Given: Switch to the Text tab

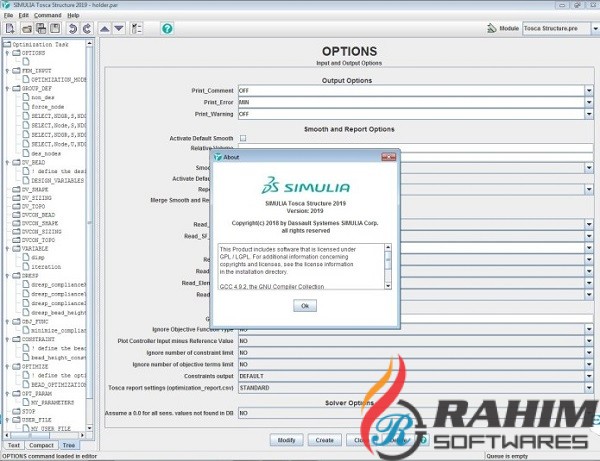Looking at the screenshot, I should pos(13,445).
